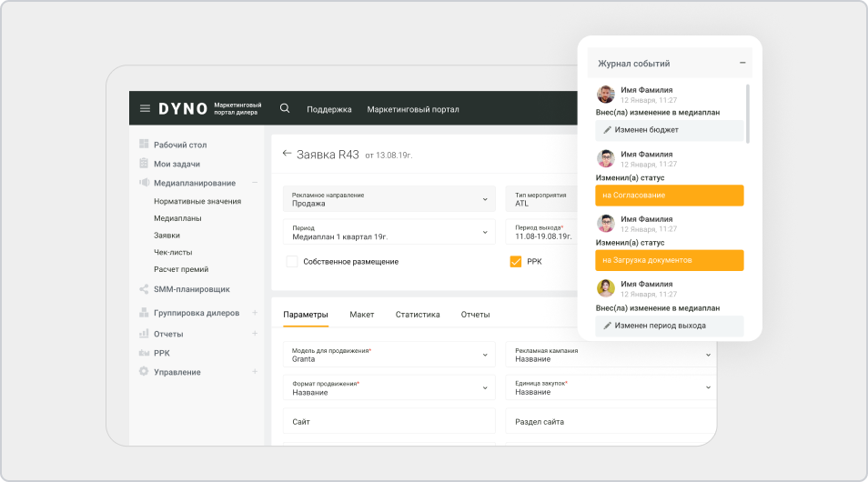Enable the Собственное размещение checkbox
This screenshot has height=482, width=868.
tap(292, 262)
